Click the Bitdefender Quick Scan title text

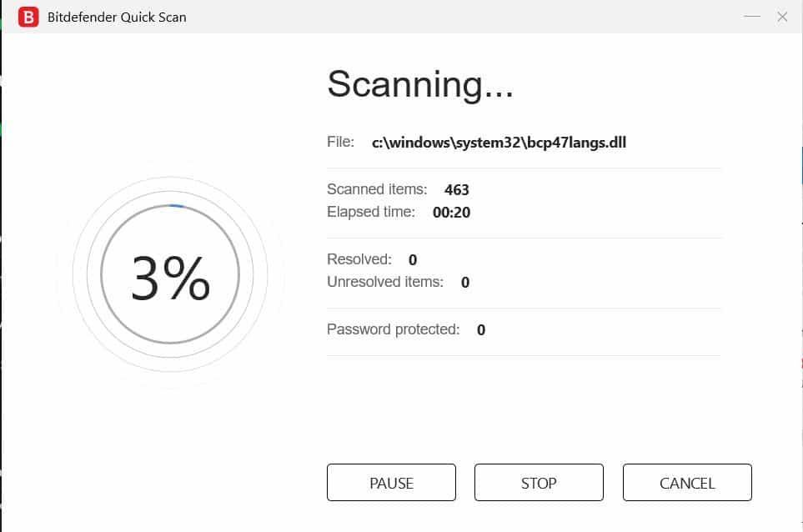coord(117,17)
